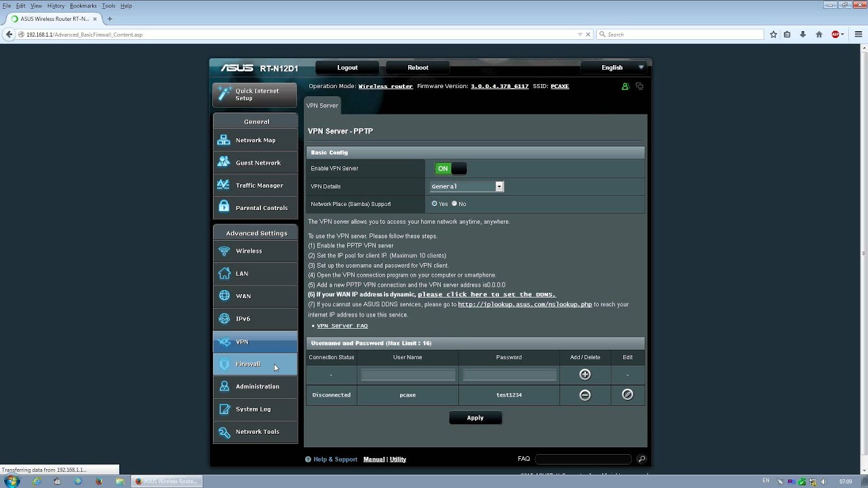Open the Firefox hamburger menu
The width and height of the screenshot is (868, 488).
858,35
